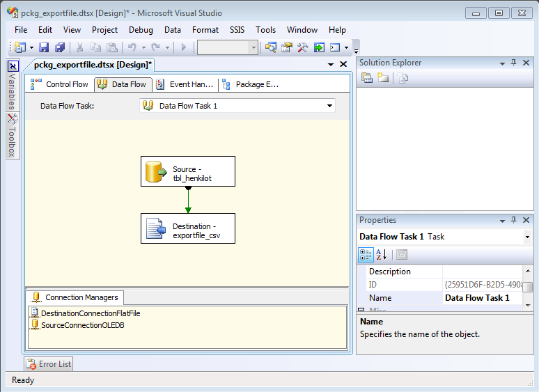539x392 pixels.
Task: Toggle auto-hide pin on Solution Explorer
Action: (x=513, y=63)
